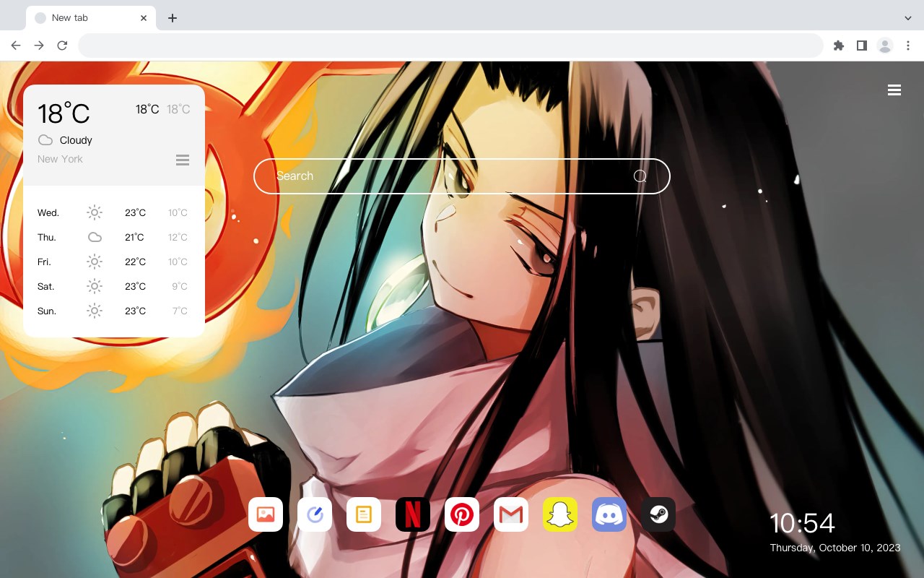Click the New York location label
Image resolution: width=924 pixels, height=578 pixels.
click(60, 159)
